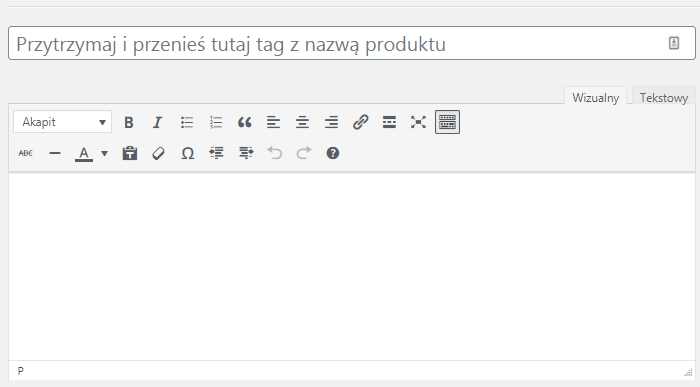
Task: Insert a numbered list
Action: (216, 122)
